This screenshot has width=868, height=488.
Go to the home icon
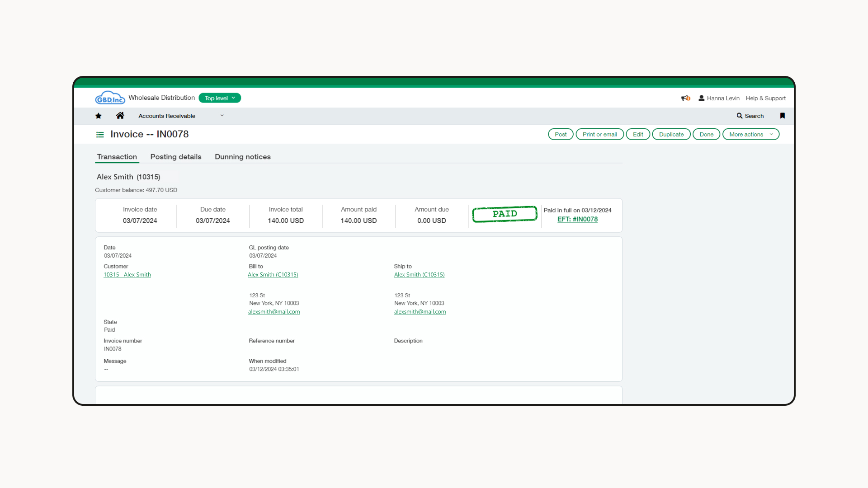click(120, 116)
